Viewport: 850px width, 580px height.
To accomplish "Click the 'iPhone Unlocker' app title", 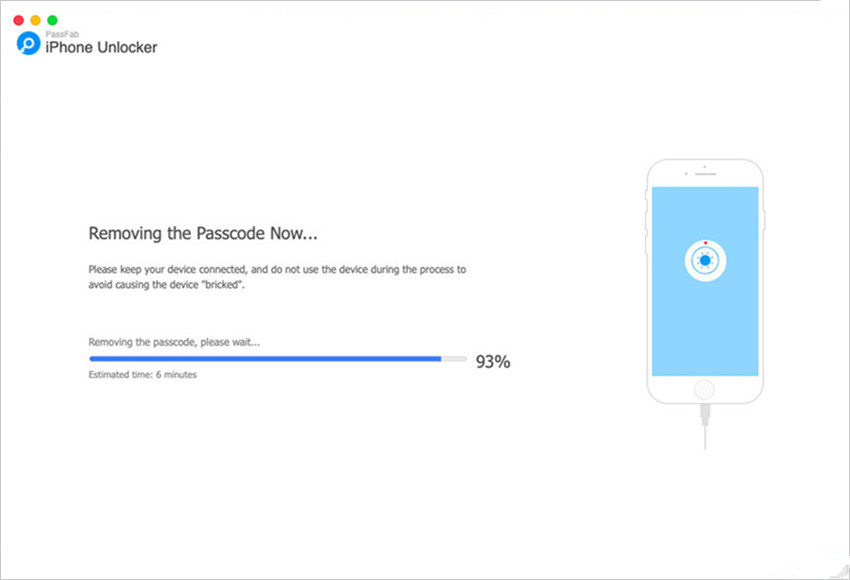I will coord(101,47).
